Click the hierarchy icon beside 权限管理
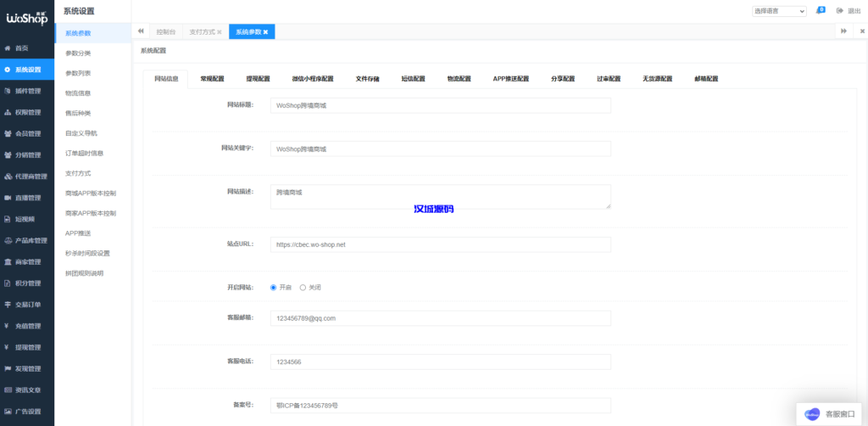Screen dimensions: 868x426 pyautogui.click(x=7, y=113)
